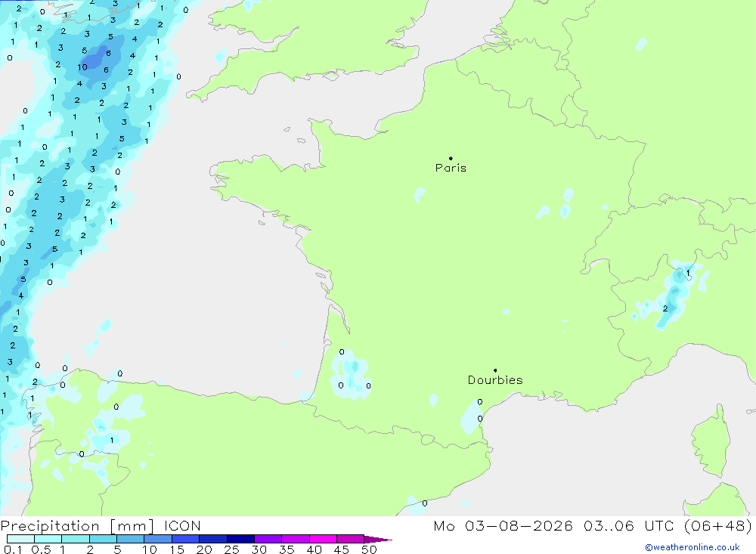
Task: Select the 30–35 mm purple legend swatch
Action: (268, 539)
